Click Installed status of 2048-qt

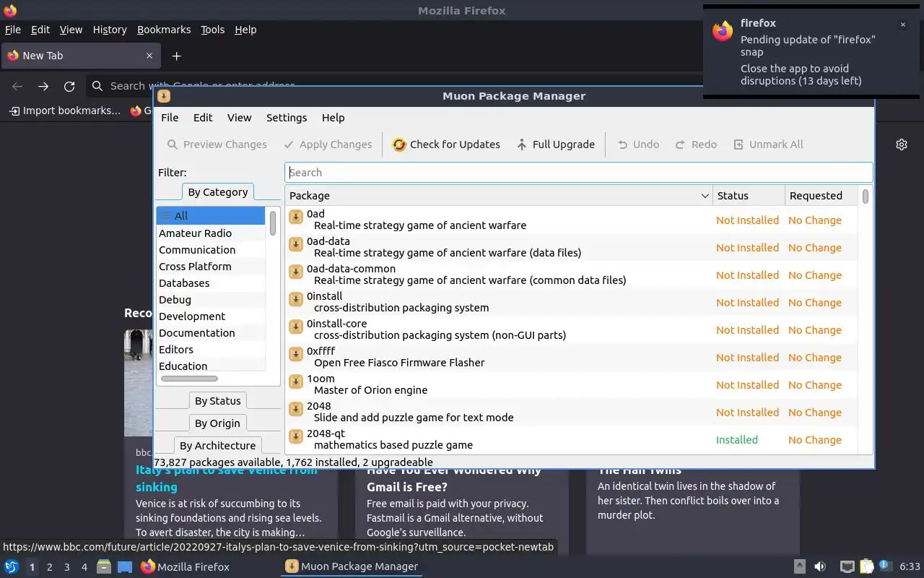[x=736, y=440]
